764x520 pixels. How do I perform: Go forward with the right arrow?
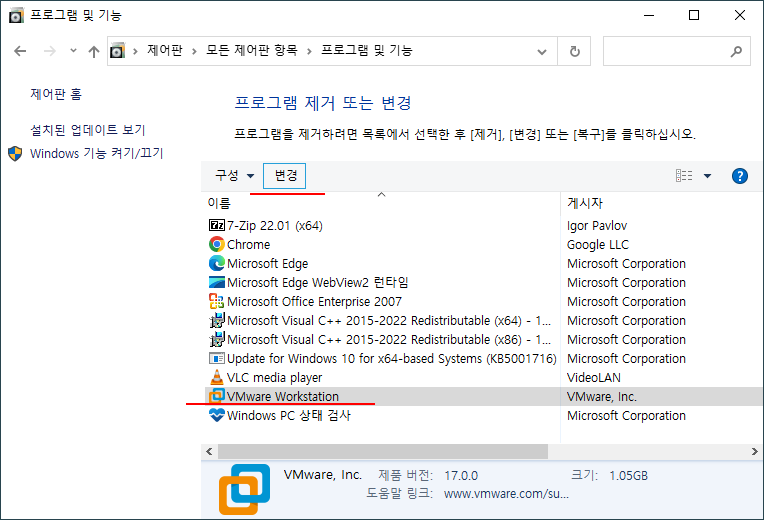coord(50,51)
